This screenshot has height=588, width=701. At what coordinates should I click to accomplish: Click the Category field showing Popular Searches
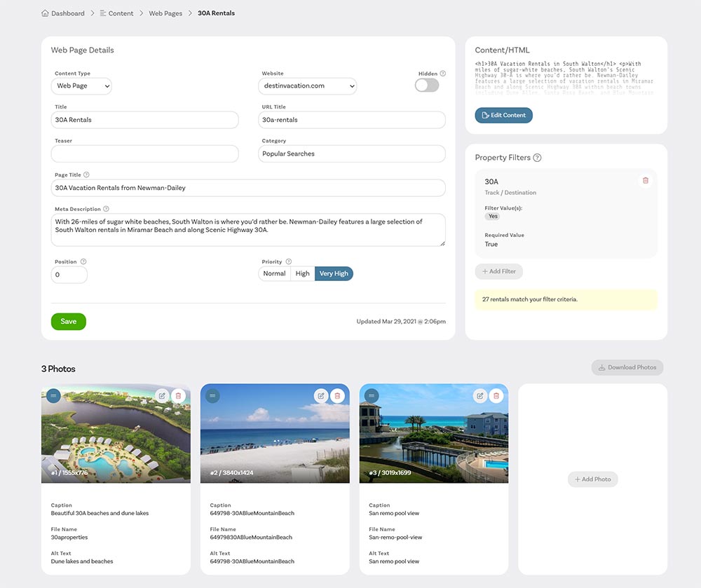351,153
